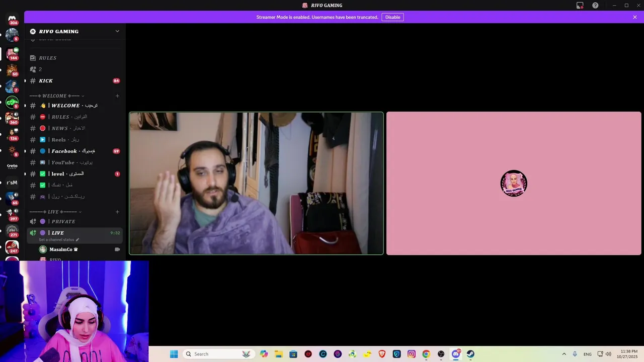Open File Explorer from the taskbar
This screenshot has height=362, width=644.
279,354
